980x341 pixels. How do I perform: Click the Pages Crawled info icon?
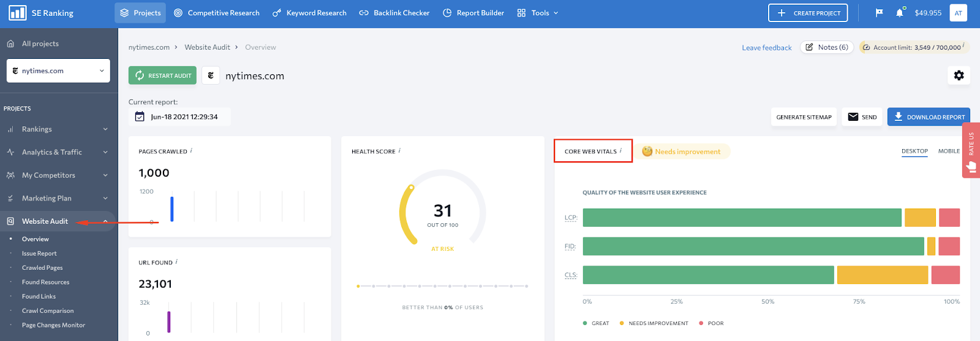191,151
